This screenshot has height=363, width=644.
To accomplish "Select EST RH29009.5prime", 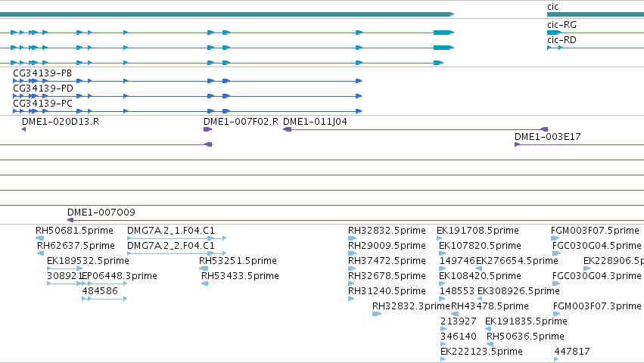I will coord(387,246).
